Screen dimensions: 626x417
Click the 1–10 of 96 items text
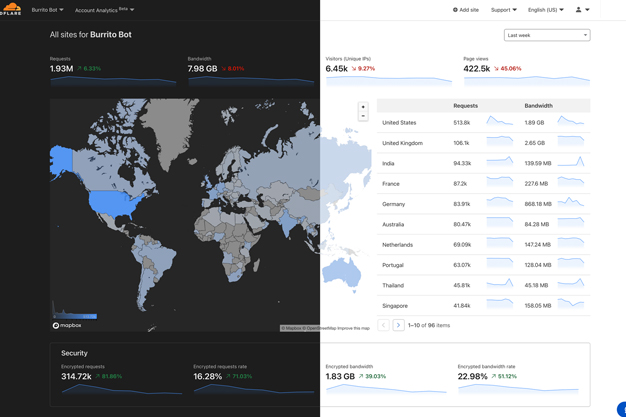[429, 325]
